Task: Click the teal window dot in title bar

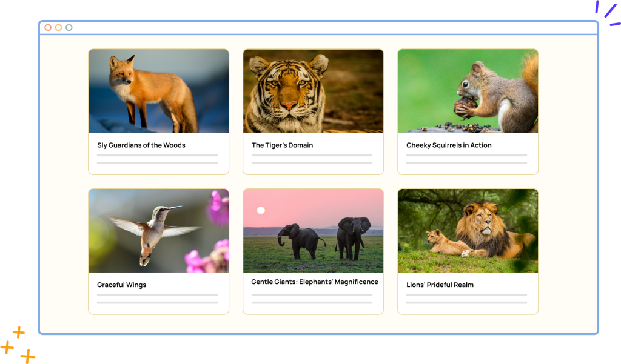Action: coord(69,28)
